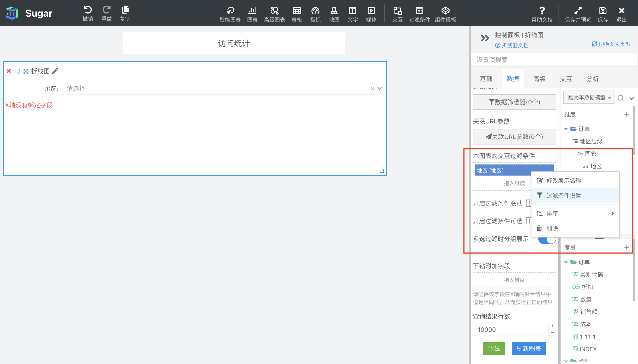
Task: Open the 地区 请选择 select box
Action: pos(218,88)
